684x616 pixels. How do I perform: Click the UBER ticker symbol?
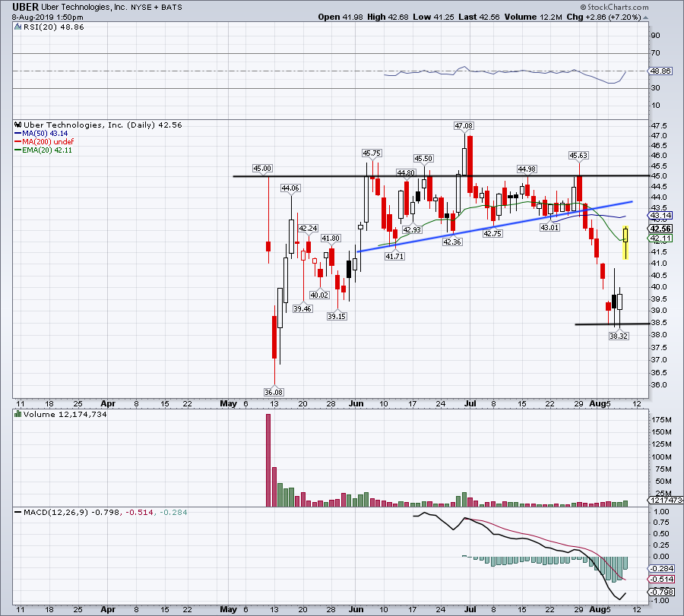pos(25,7)
